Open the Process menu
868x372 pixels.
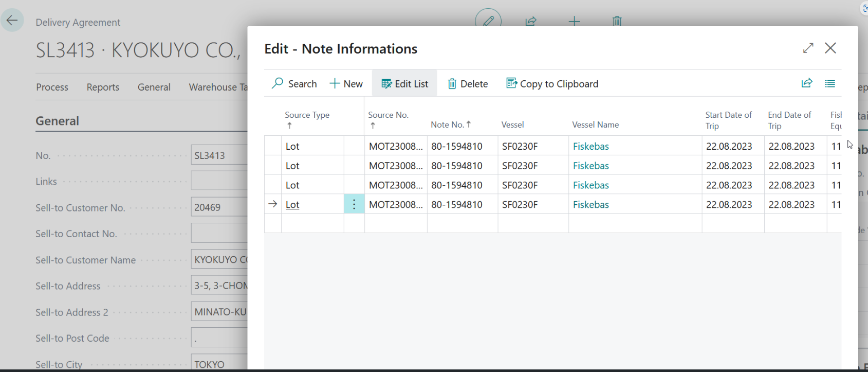52,87
